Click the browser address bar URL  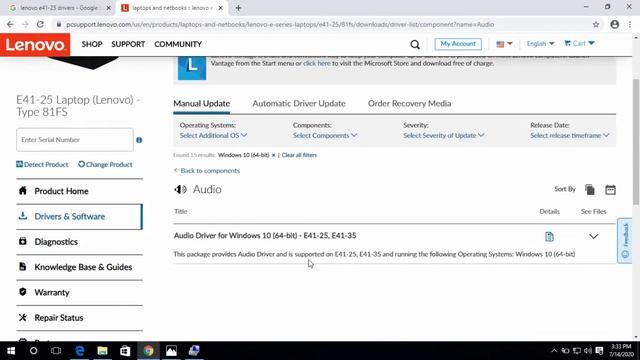click(x=280, y=24)
